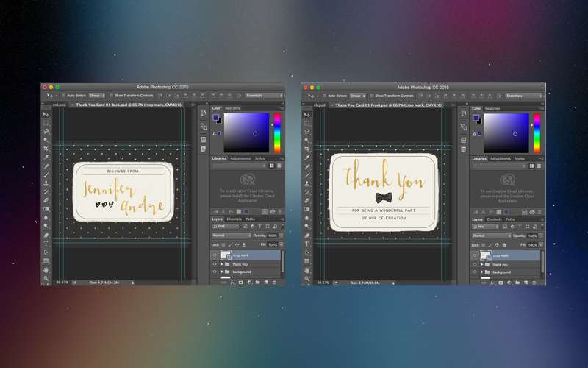This screenshot has width=588, height=368.
Task: Hide background group in Front.psd window
Action: pyautogui.click(x=475, y=272)
